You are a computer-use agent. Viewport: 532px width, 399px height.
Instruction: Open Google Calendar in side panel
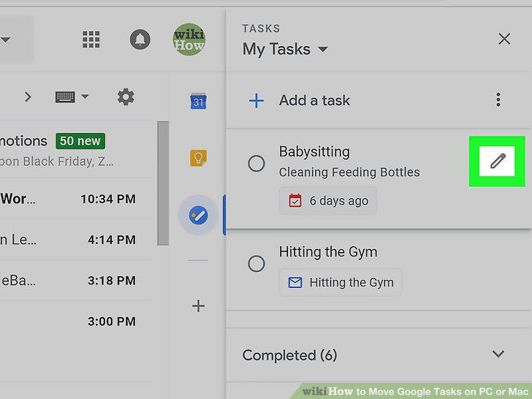(x=199, y=101)
